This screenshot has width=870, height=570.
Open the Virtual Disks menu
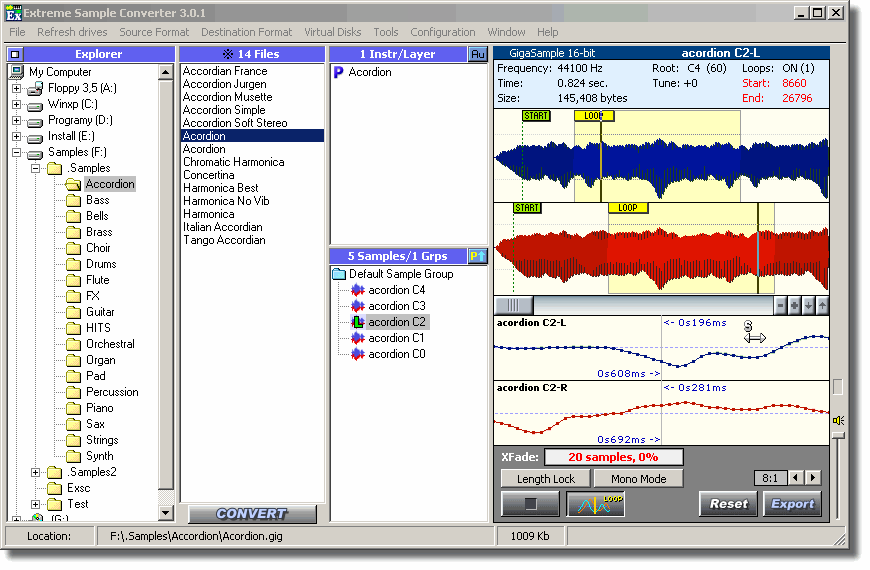coord(332,32)
